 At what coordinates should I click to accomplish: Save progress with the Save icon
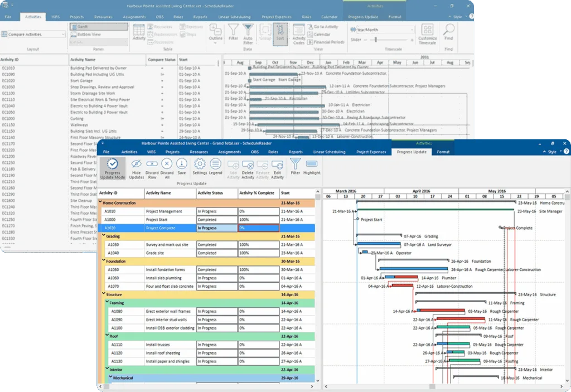182,167
